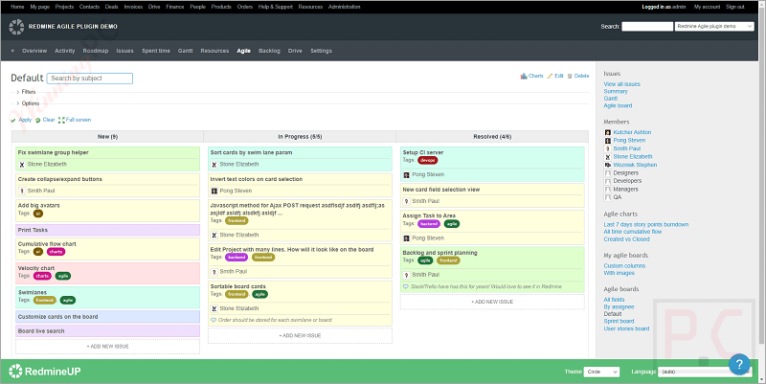Image resolution: width=766 pixels, height=384 pixels.
Task: Open the project Settings tab
Action: (x=321, y=51)
